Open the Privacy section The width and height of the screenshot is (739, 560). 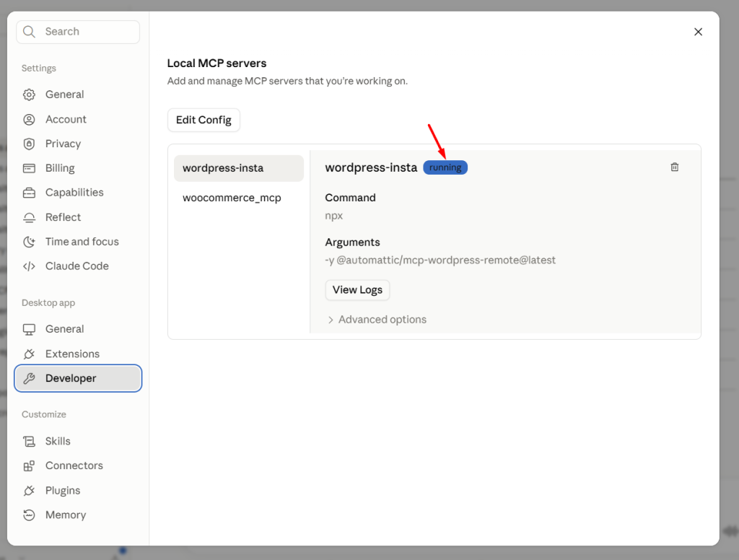(x=78, y=144)
